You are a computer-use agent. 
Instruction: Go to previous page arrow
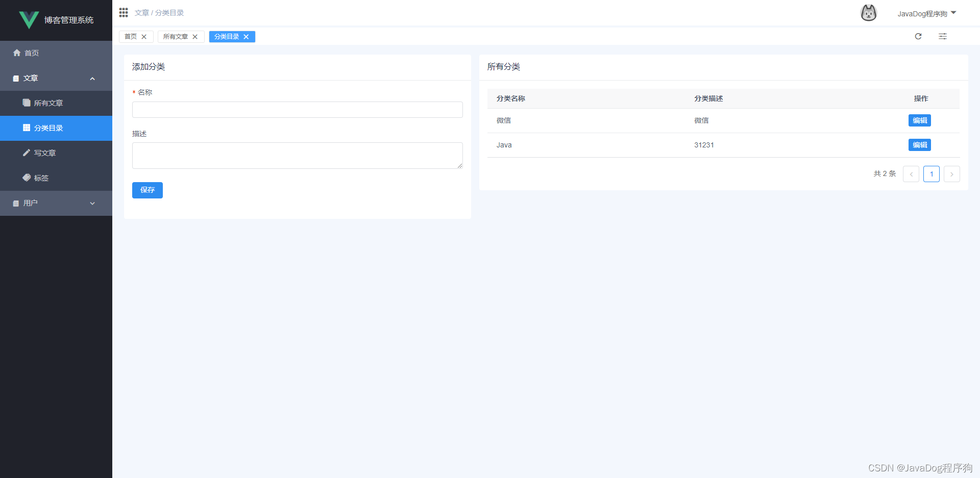coord(911,174)
